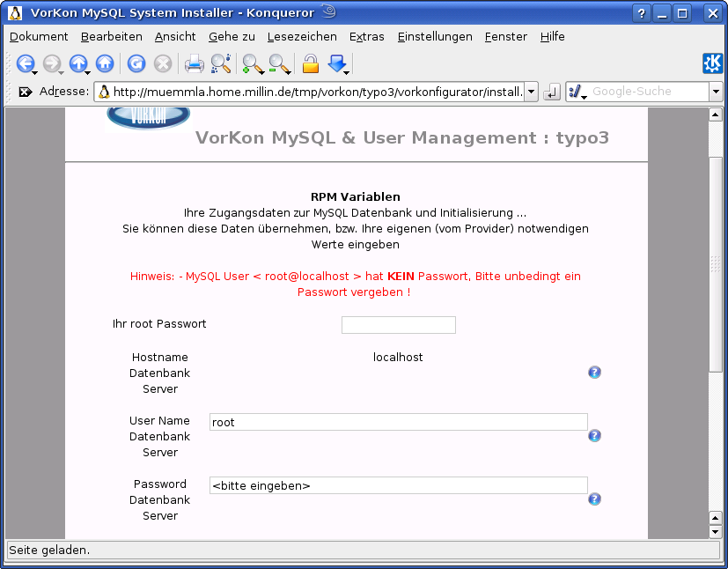Clear the address bar with black arrow icon
Image resolution: width=728 pixels, height=569 pixels.
25,92
